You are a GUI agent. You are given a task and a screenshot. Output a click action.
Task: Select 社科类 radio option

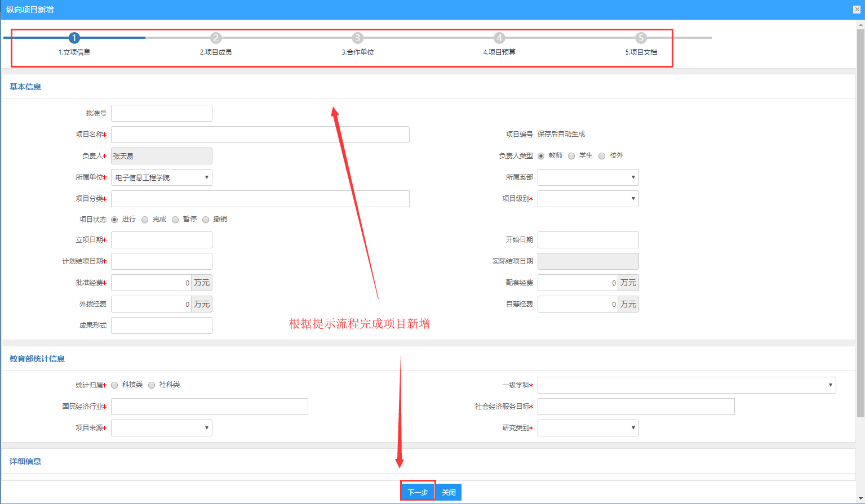[x=152, y=385]
